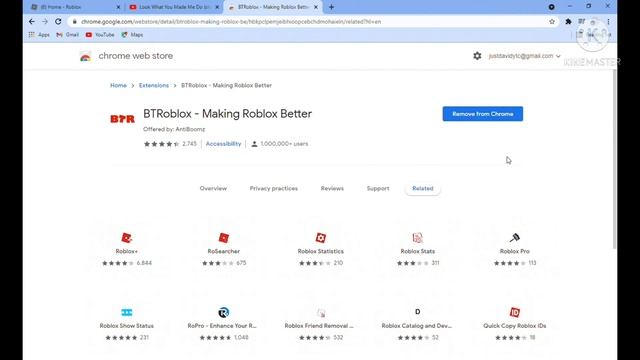640x360 pixels.
Task: Close the Home - Roblox tab
Action: (118, 7)
